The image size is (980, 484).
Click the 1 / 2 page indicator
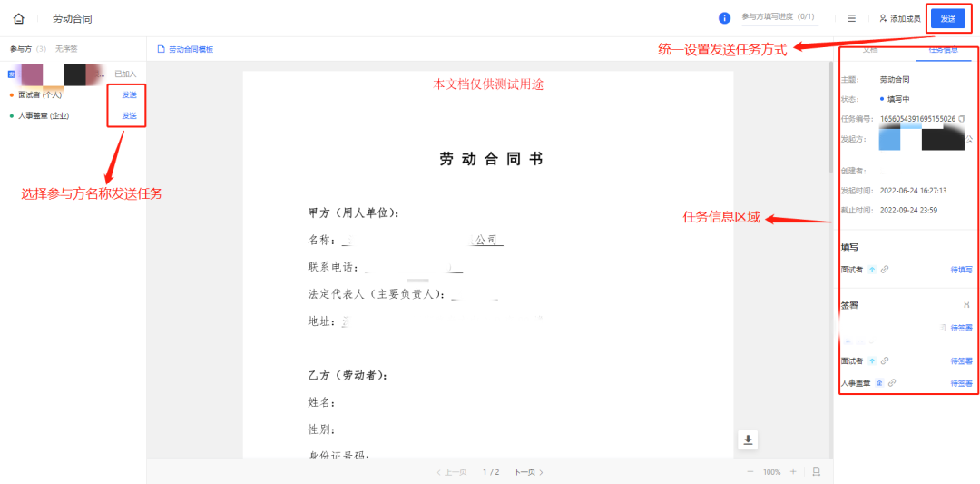pyautogui.click(x=491, y=472)
